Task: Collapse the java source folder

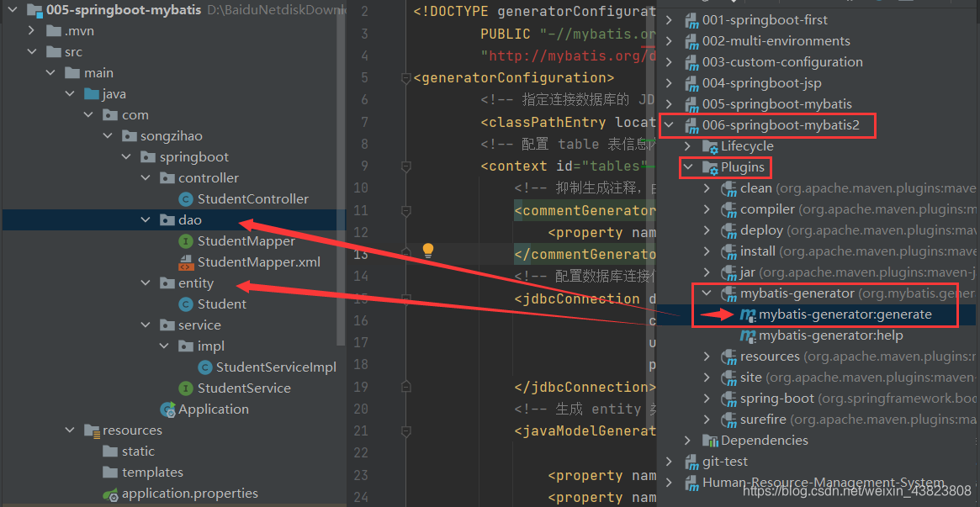Action: (69, 94)
